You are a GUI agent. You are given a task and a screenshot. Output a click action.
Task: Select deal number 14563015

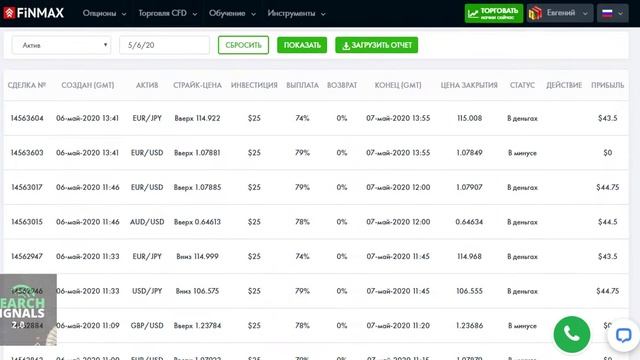[27, 222]
